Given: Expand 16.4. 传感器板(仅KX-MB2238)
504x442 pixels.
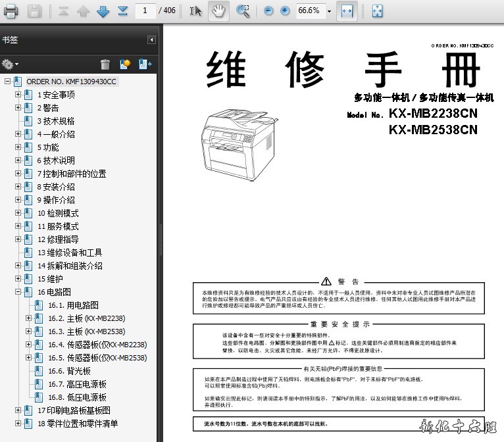Looking at the screenshot, I should pos(28,345).
